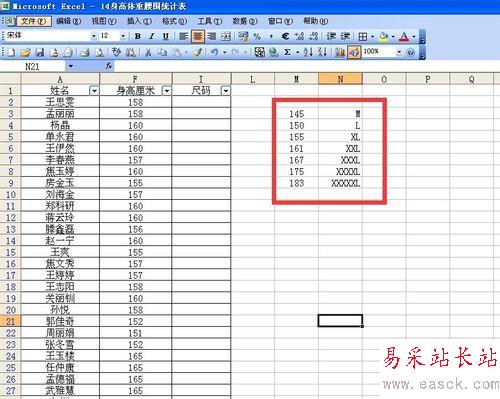Open the 数据 menu
This screenshot has width=500, height=399.
coord(245,21)
